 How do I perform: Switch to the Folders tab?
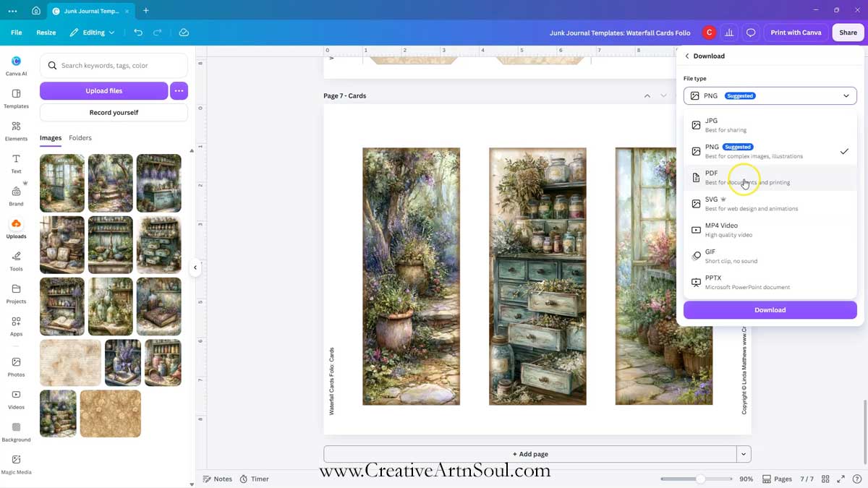pos(80,138)
